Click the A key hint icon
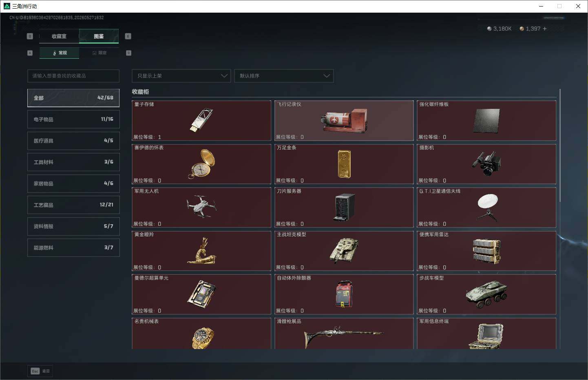The width and height of the screenshot is (588, 380). (30, 53)
